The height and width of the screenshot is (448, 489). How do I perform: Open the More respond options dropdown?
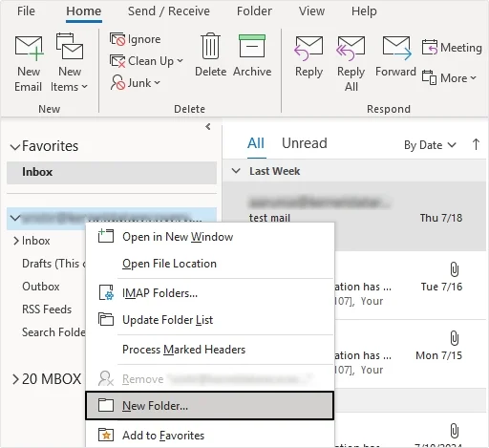pyautogui.click(x=449, y=78)
